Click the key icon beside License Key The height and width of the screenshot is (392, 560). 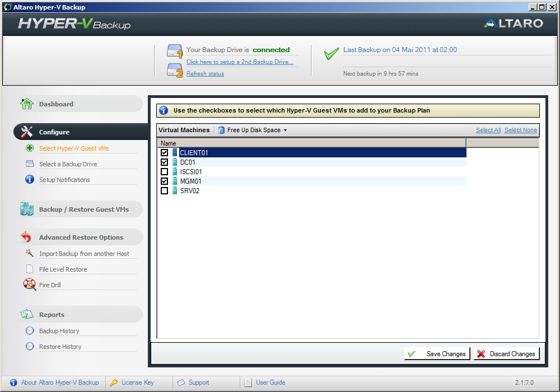click(x=114, y=382)
